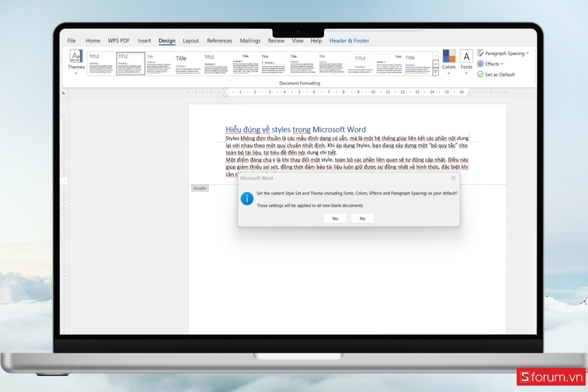Open the Help tab
This screenshot has height=392, width=588.
click(317, 41)
